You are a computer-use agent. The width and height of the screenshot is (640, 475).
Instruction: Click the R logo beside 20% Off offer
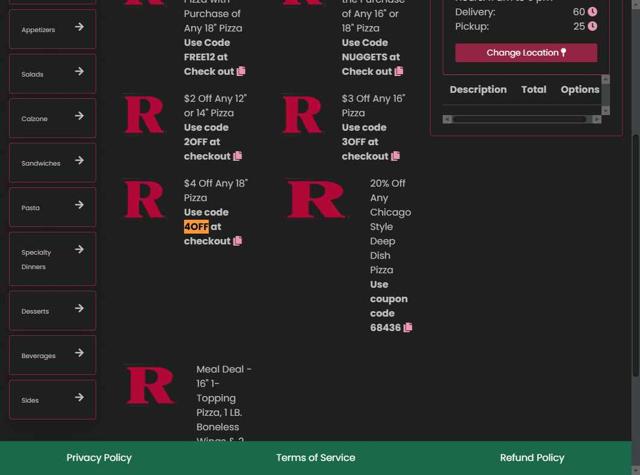pos(316,200)
